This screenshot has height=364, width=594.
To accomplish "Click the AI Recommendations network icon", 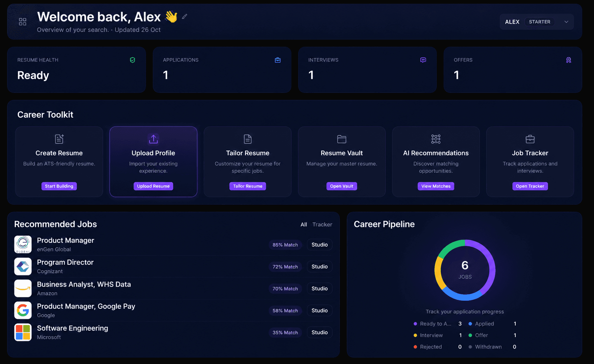I will click(436, 139).
